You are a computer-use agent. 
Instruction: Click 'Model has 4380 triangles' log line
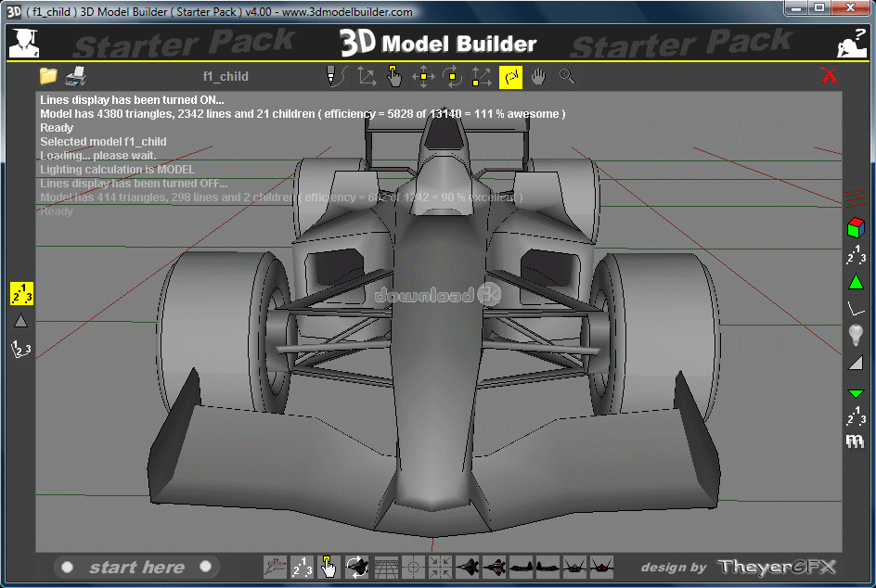click(x=303, y=114)
